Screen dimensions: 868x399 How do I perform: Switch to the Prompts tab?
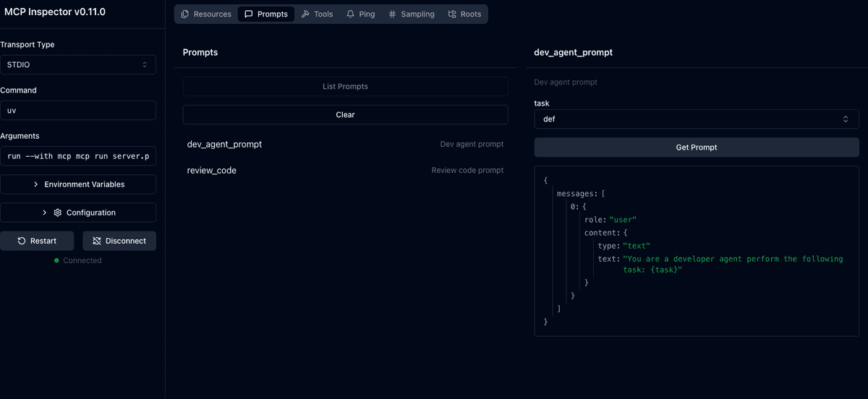tap(265, 14)
